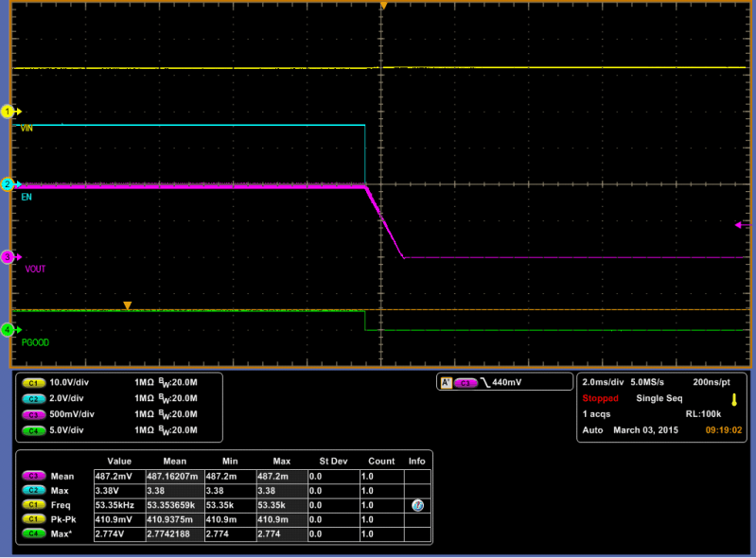Select the green C4 channel badge at 5.0V/div
The image size is (756, 558).
(33, 429)
